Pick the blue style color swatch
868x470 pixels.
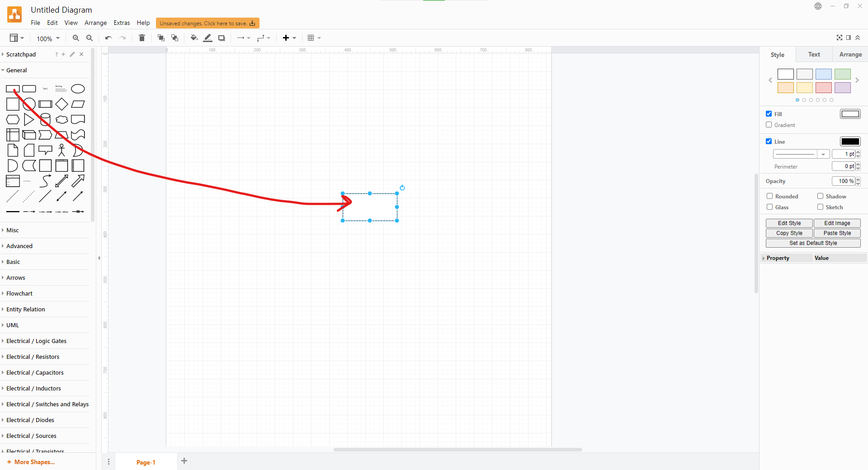824,74
